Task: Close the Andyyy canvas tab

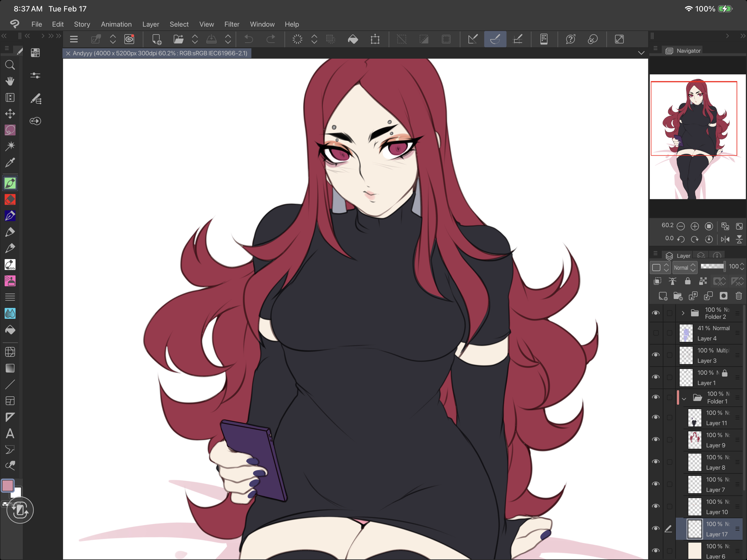Action: (x=68, y=53)
